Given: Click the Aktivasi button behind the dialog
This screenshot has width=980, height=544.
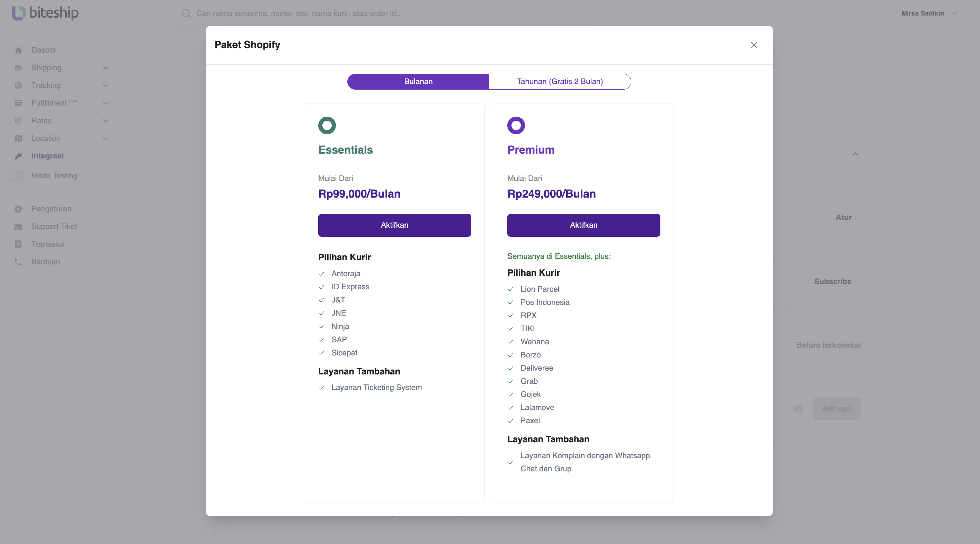Looking at the screenshot, I should [x=837, y=409].
